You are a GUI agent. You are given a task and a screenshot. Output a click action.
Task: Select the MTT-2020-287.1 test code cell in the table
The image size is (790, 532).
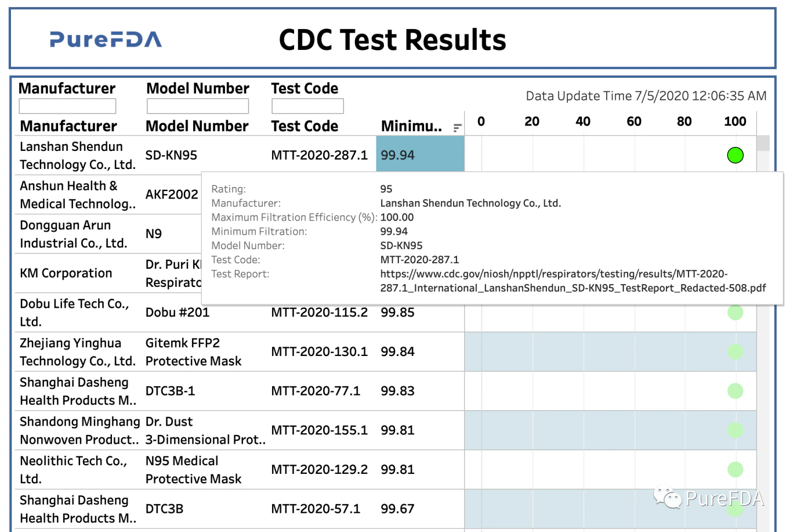319,155
